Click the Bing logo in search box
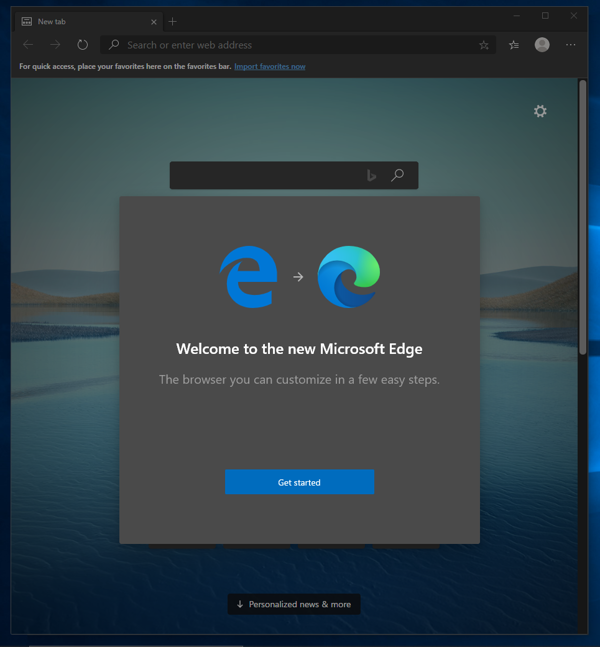This screenshot has width=600, height=647. coord(371,175)
